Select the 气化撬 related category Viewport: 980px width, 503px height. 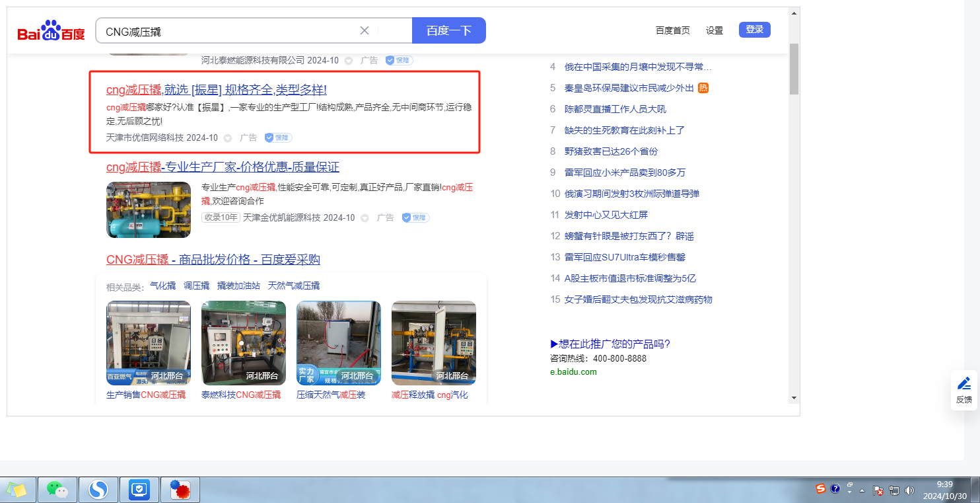click(162, 286)
